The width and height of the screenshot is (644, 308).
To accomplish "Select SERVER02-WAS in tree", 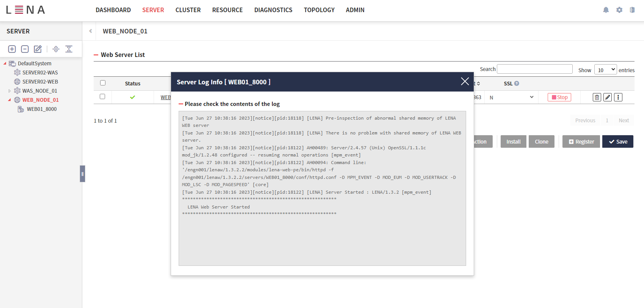I will tap(40, 73).
